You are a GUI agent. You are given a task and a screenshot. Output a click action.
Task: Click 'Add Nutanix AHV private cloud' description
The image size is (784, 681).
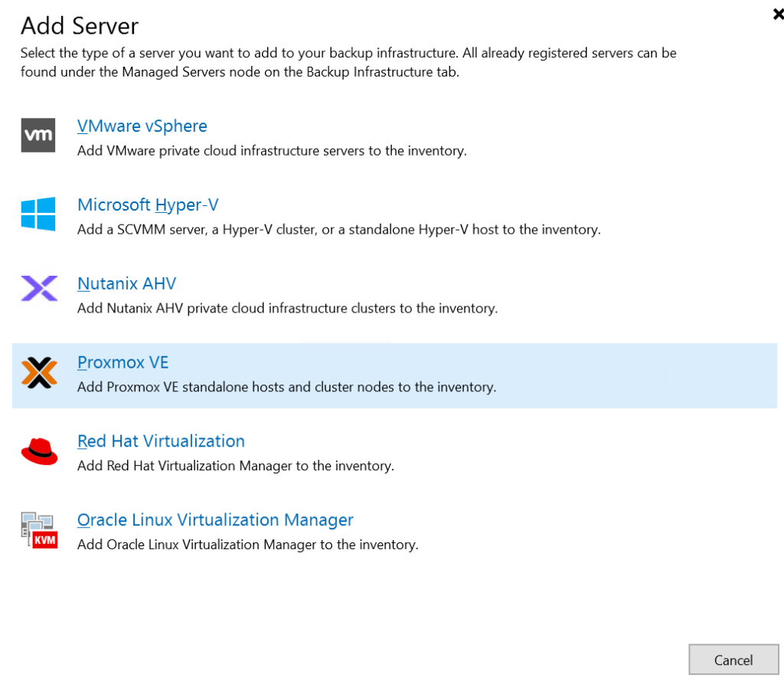click(x=288, y=308)
